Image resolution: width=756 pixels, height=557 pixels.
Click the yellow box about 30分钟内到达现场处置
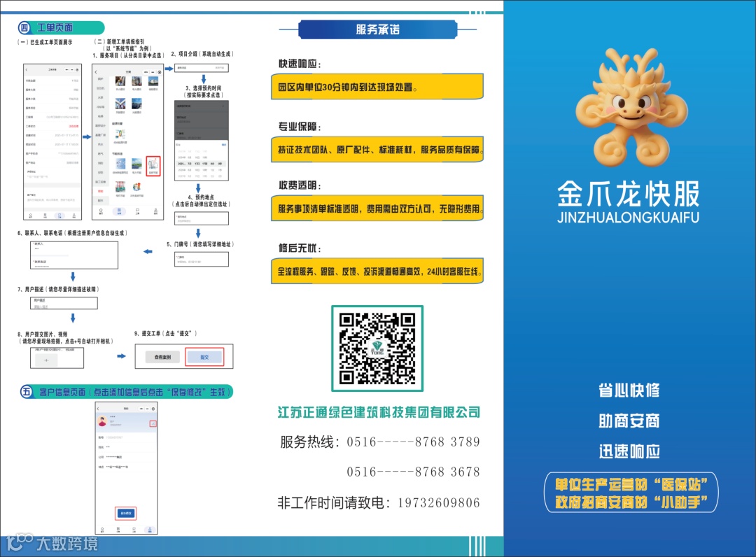pos(377,87)
